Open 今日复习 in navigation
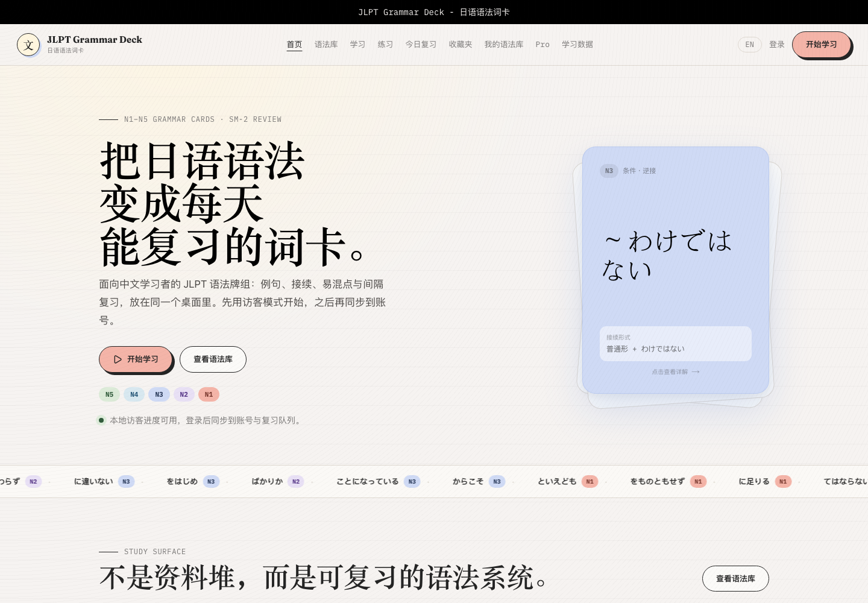 421,45
